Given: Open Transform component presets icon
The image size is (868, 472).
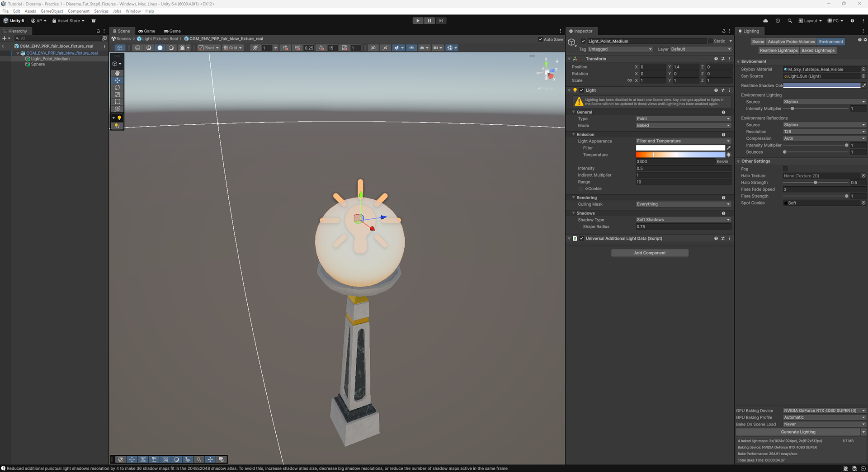Looking at the screenshot, I should point(723,59).
